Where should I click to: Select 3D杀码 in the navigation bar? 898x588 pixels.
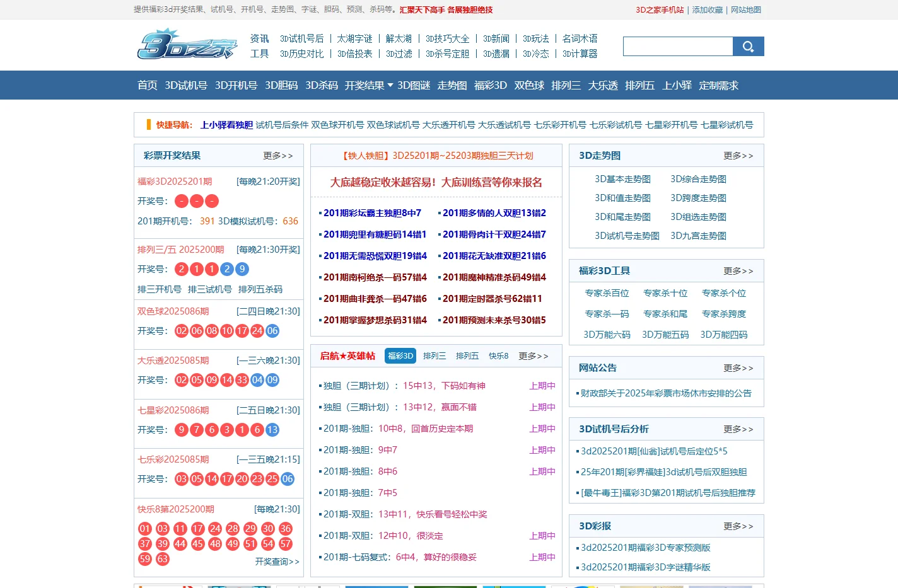[x=322, y=85]
